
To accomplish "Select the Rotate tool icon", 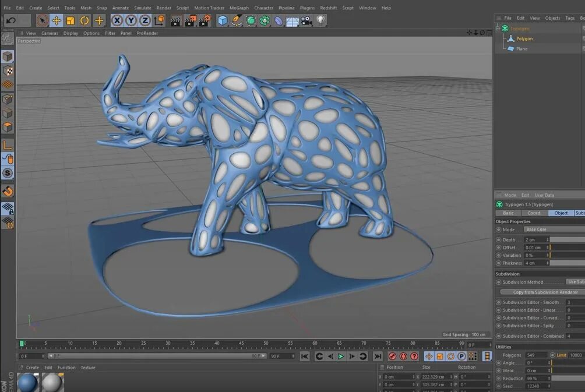I will [84, 20].
